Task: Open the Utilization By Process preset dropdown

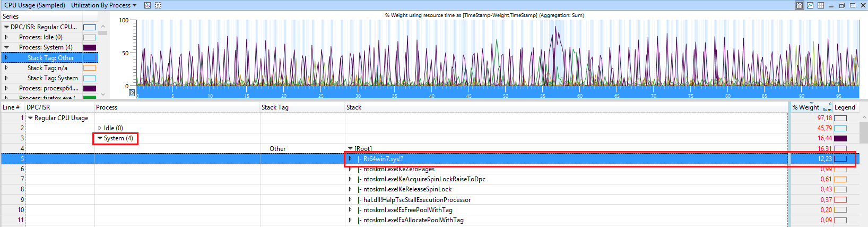Action: (103, 5)
